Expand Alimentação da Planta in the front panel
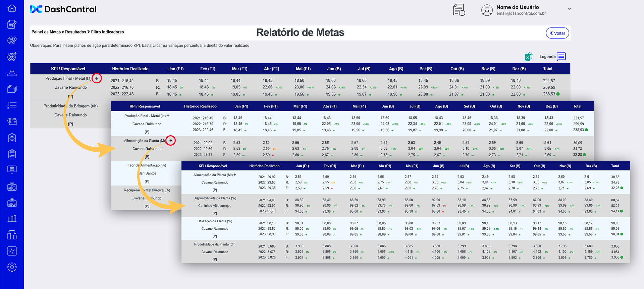 [235, 175]
